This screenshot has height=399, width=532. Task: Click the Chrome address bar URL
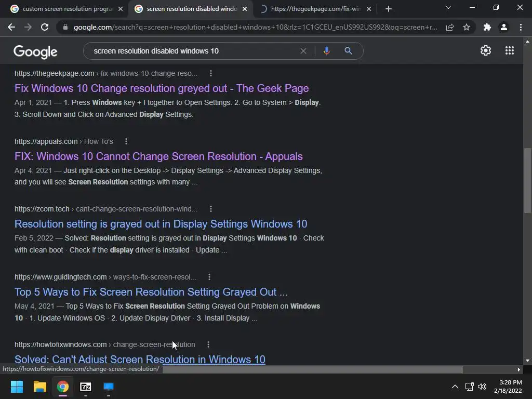pyautogui.click(x=255, y=27)
